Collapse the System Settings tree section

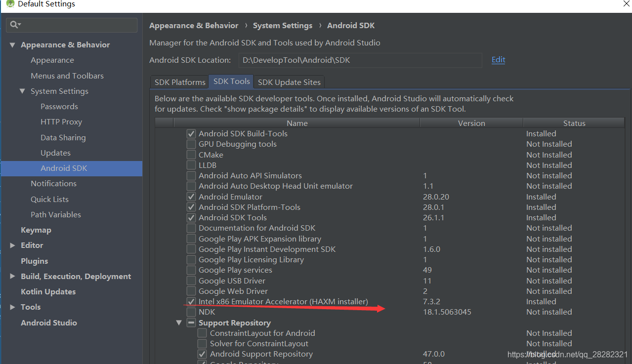click(22, 91)
